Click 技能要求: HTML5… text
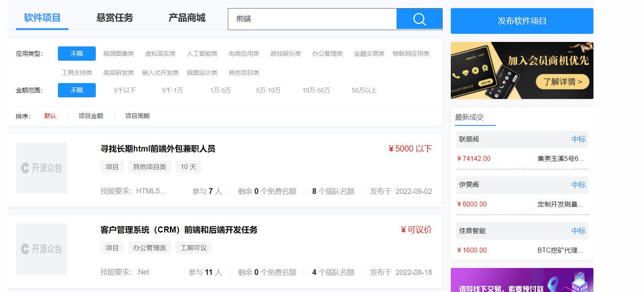Screen dimensions: 644x292 point(134,191)
